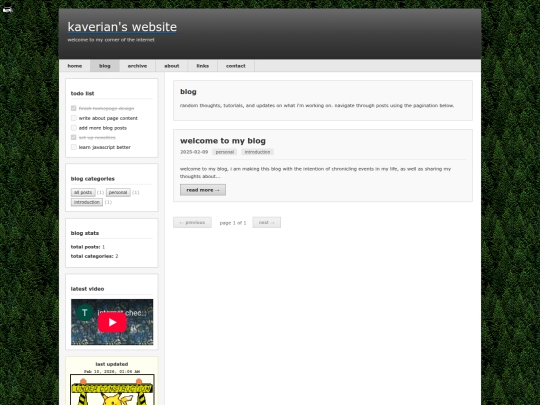The image size is (540, 405).
Task: Filter by all posts category
Action: pos(83,193)
